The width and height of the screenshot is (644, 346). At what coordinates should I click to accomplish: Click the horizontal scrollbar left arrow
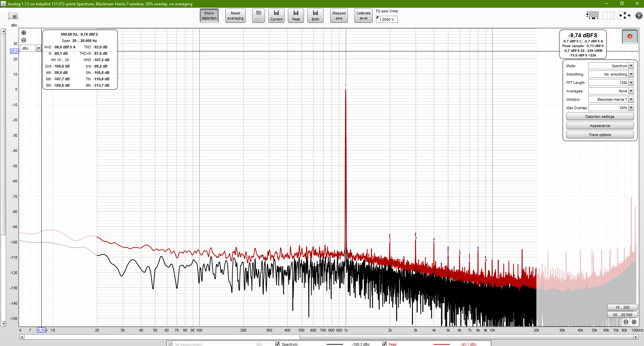click(x=22, y=337)
